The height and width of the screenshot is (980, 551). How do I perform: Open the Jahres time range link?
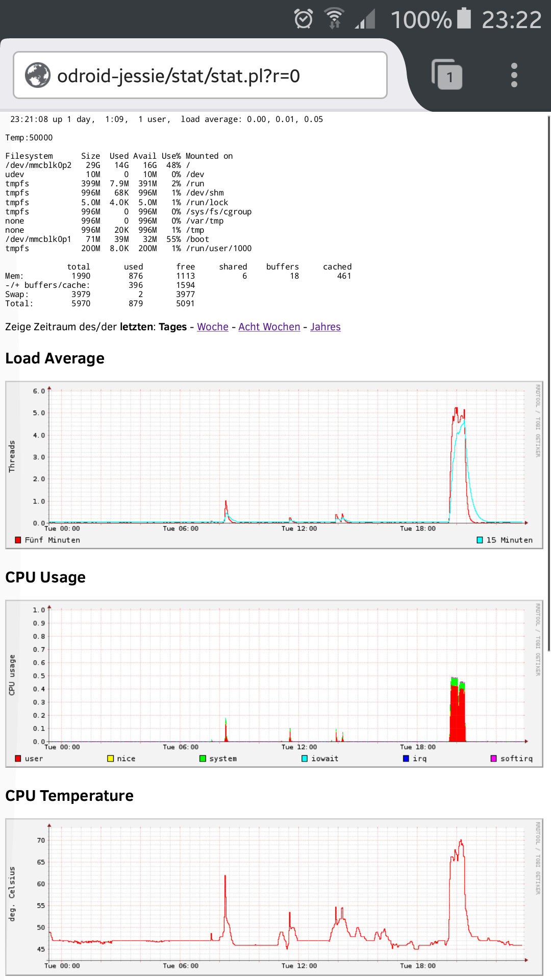pos(325,327)
